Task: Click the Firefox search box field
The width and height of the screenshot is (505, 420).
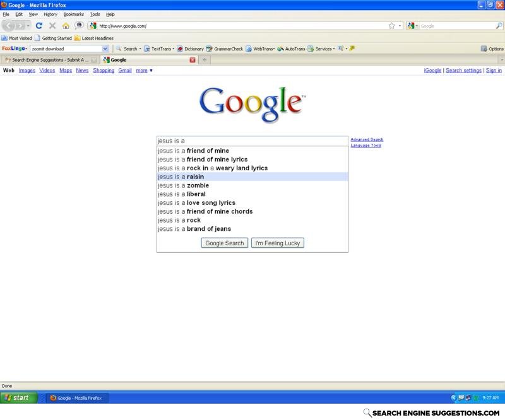Action: (457, 26)
